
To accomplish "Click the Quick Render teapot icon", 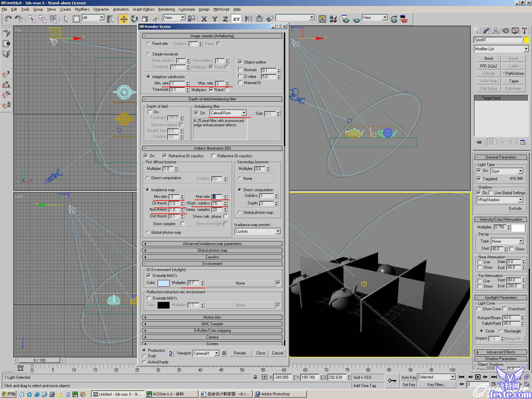I will click(356, 20).
